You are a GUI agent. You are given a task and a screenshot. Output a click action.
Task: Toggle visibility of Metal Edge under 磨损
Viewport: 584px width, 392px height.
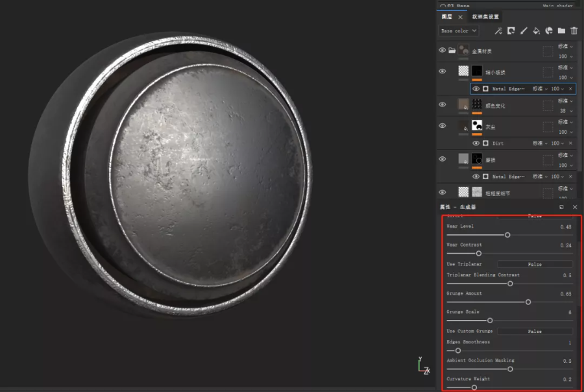476,177
